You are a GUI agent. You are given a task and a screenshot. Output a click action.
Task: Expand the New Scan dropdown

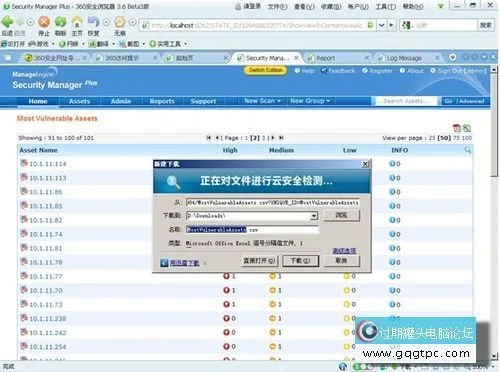[x=262, y=101]
